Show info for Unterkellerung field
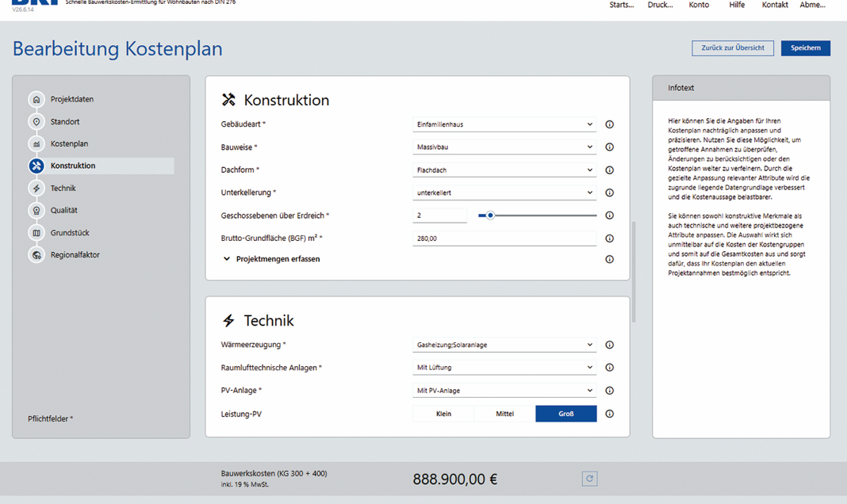847x504 pixels. [609, 193]
